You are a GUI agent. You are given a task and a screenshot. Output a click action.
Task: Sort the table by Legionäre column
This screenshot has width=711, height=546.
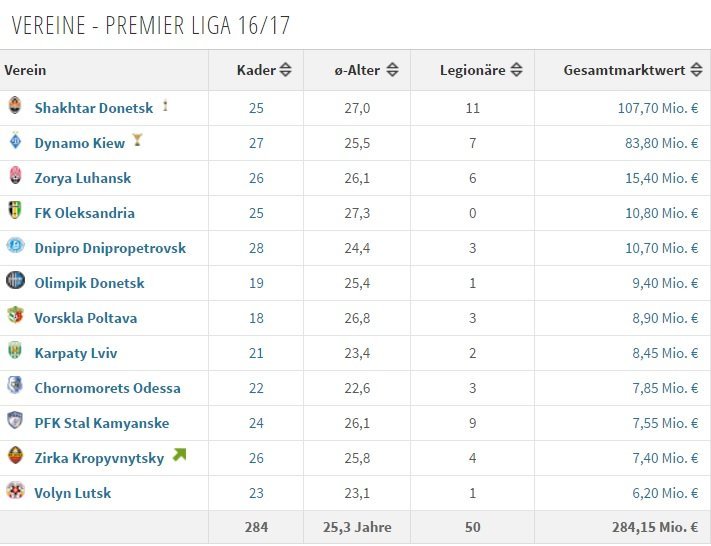pos(516,70)
